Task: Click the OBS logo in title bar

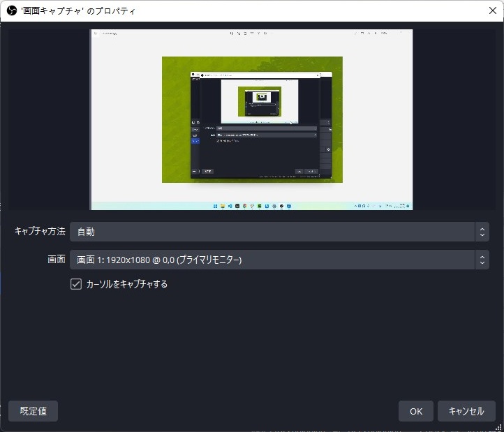Action: click(x=12, y=10)
